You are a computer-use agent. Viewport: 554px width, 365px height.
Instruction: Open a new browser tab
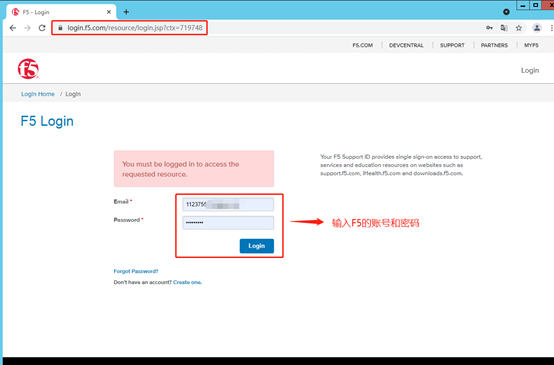(x=126, y=12)
